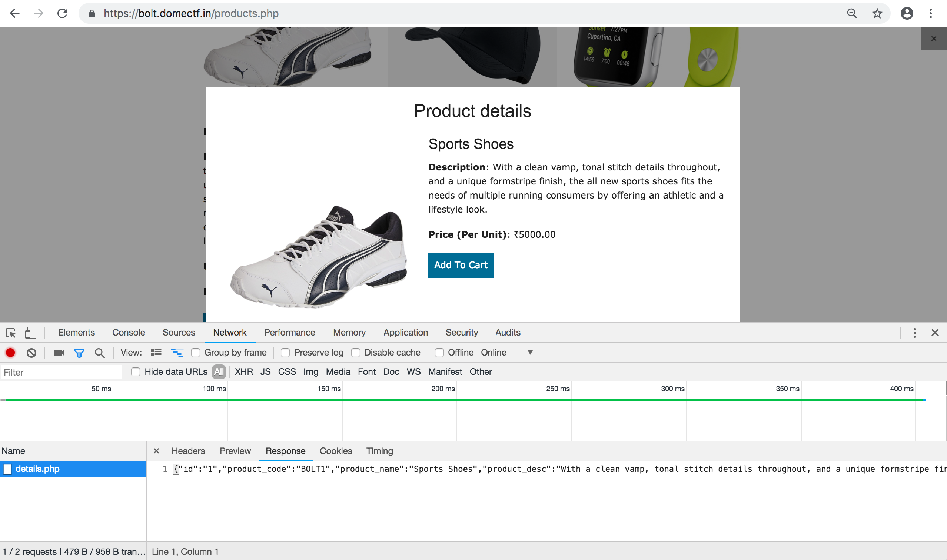
Task: Select the inspect element cursor tool
Action: tap(11, 333)
